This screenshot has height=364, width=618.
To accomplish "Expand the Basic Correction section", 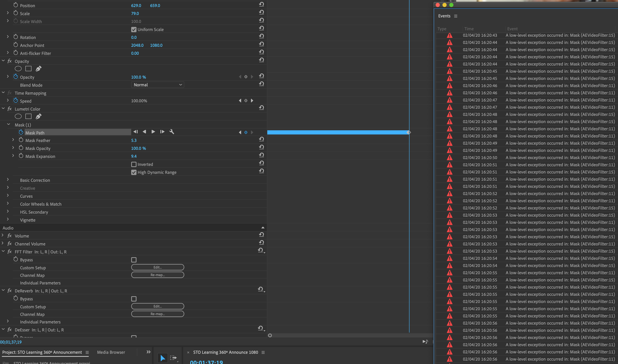I will click(x=8, y=180).
